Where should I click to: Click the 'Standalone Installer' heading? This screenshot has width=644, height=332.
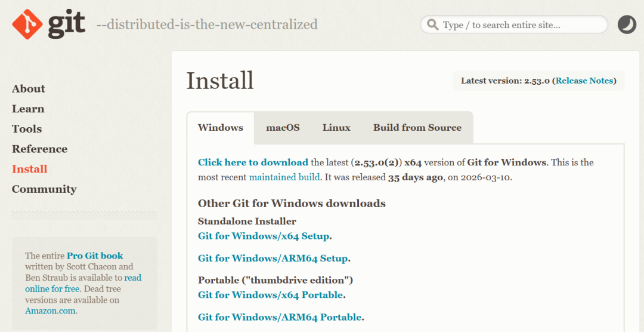tap(247, 222)
